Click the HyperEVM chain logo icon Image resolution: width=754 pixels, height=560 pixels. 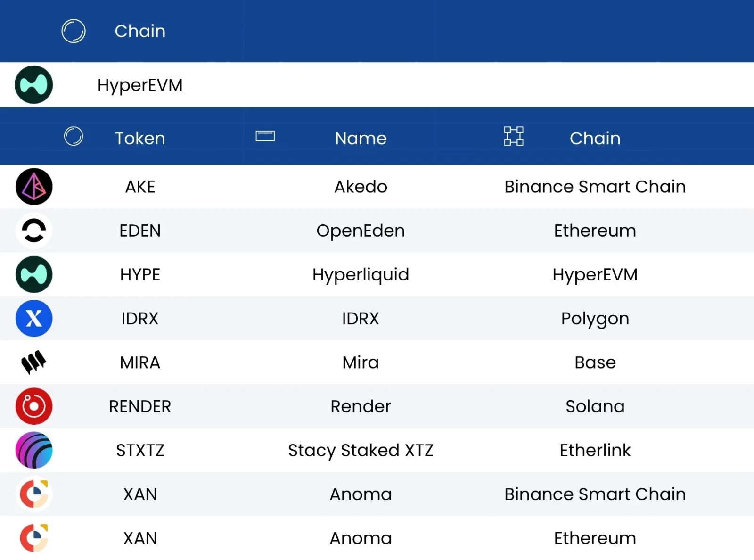(34, 85)
